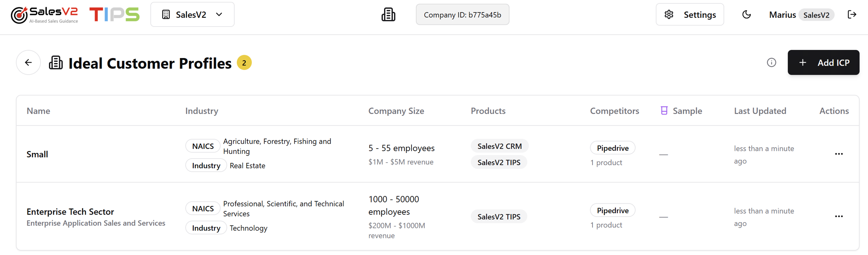Image resolution: width=868 pixels, height=255 pixels.
Task: Click the Marius user name
Action: click(x=782, y=15)
